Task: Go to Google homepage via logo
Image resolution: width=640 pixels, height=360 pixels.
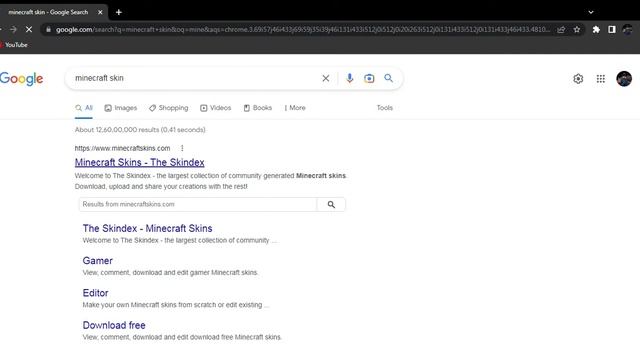Action: [x=21, y=79]
